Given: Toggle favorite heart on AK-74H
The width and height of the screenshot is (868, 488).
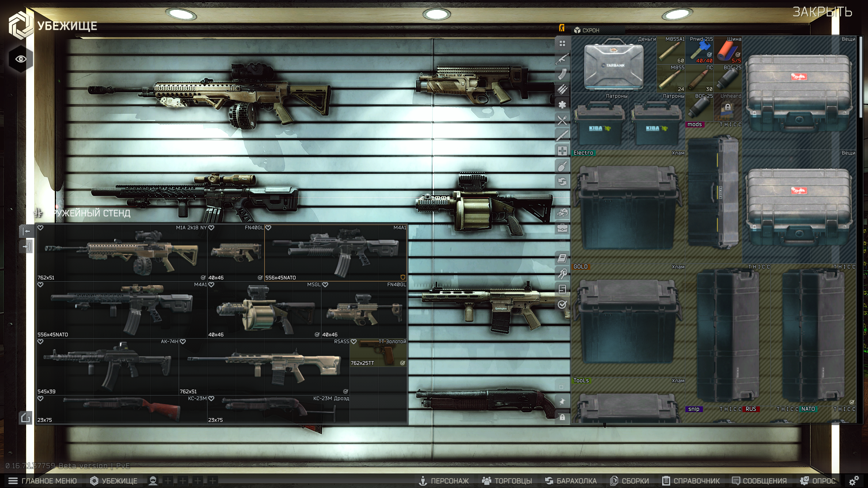Looking at the screenshot, I should [40, 342].
